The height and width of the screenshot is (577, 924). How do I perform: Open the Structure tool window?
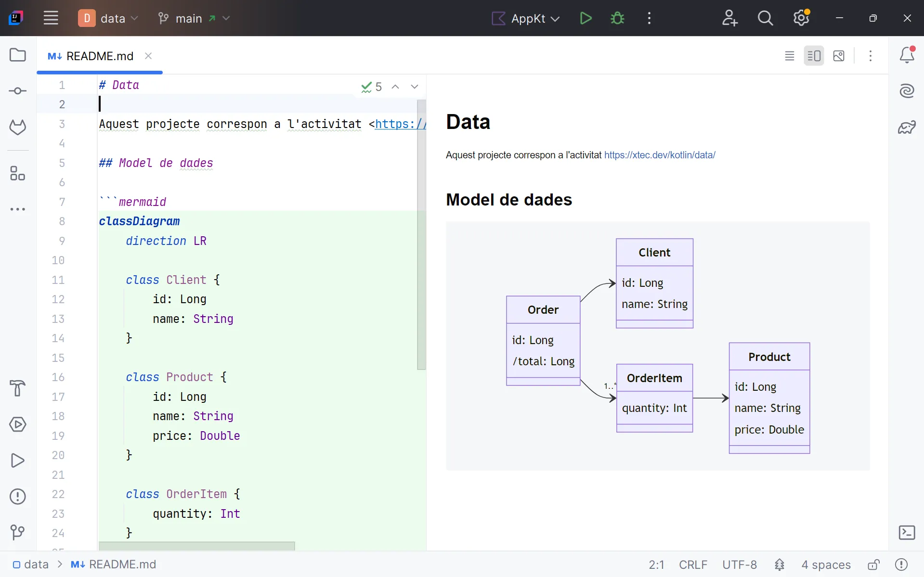(x=18, y=173)
